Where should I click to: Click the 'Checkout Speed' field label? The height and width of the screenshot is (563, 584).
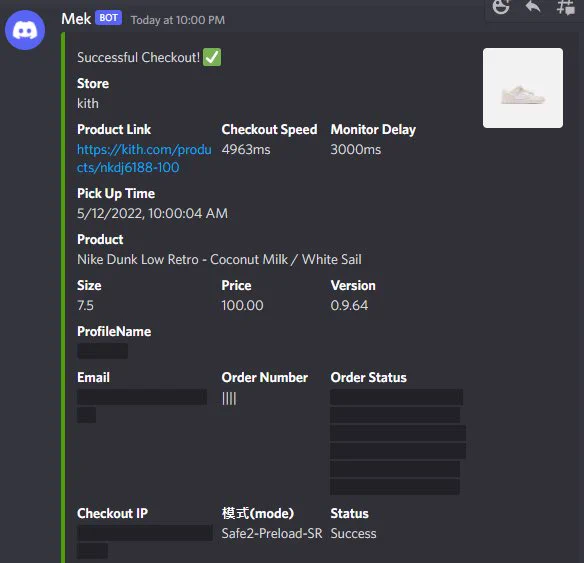(269, 130)
